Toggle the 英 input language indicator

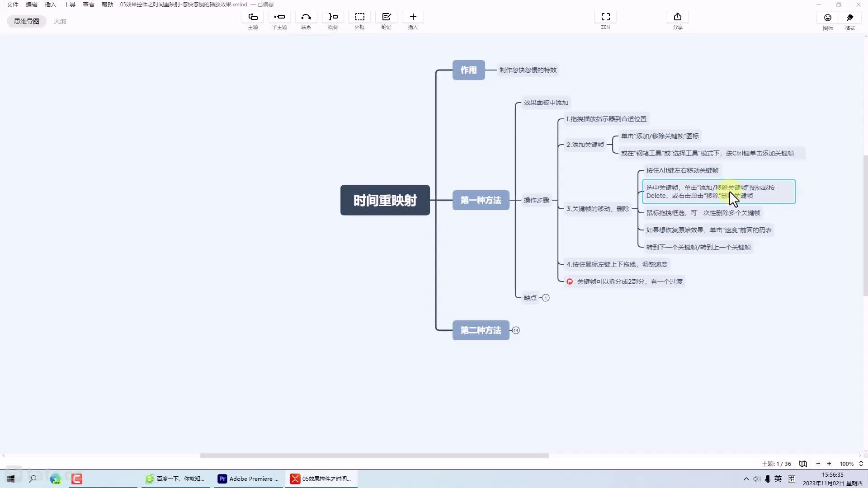click(778, 479)
